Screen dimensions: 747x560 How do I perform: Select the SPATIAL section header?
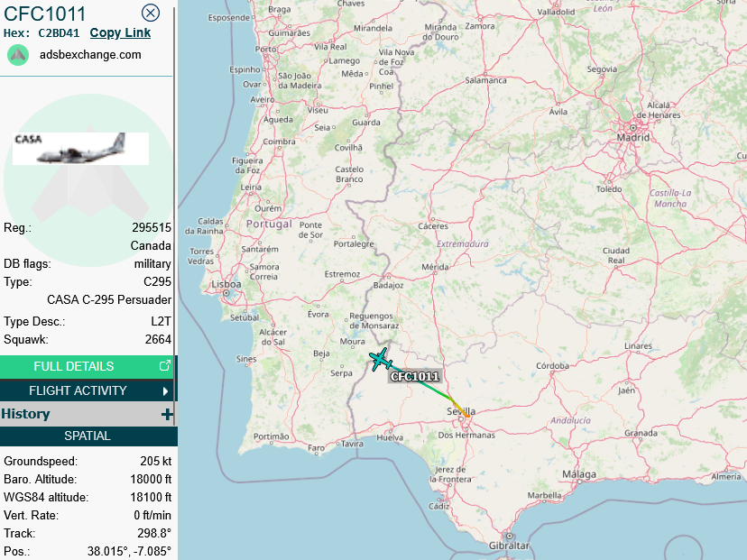88,436
